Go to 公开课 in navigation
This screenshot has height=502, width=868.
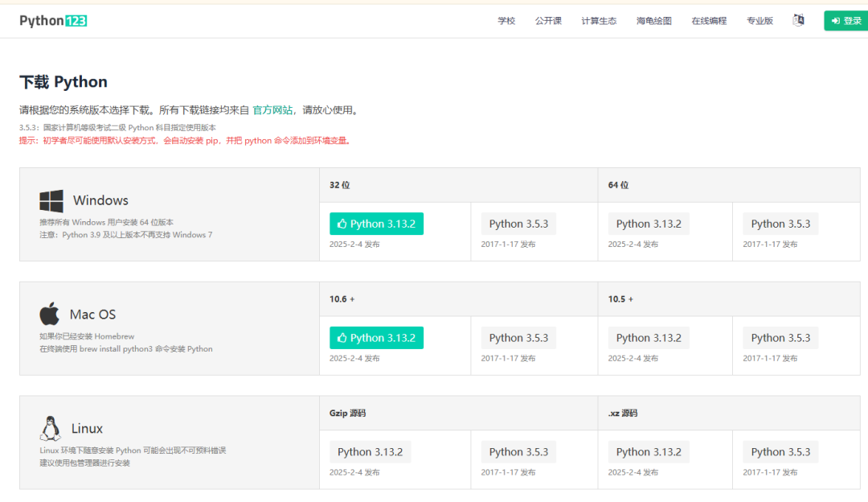(x=548, y=21)
